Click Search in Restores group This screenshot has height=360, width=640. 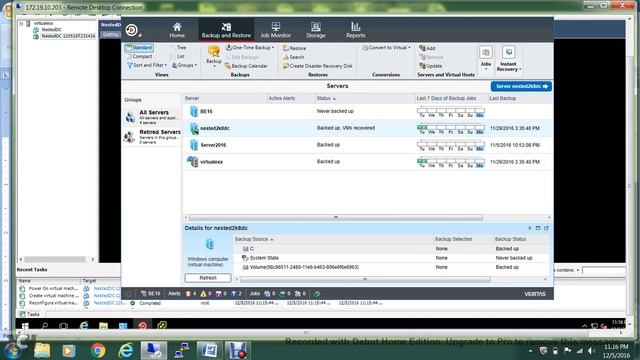(293, 57)
